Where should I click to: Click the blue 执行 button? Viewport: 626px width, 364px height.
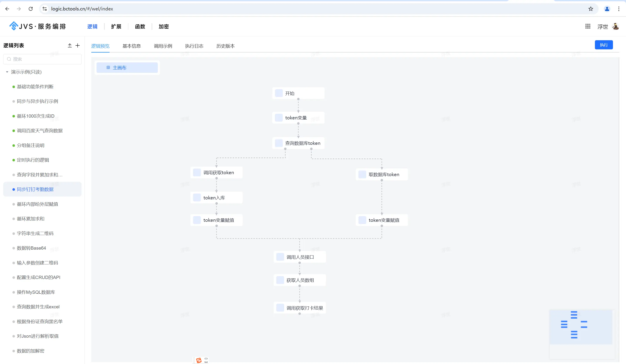coord(604,45)
